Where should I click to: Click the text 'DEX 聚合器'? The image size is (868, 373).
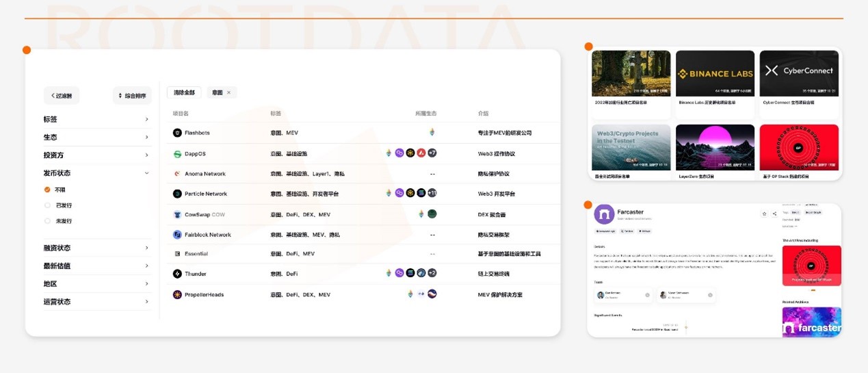coord(492,214)
